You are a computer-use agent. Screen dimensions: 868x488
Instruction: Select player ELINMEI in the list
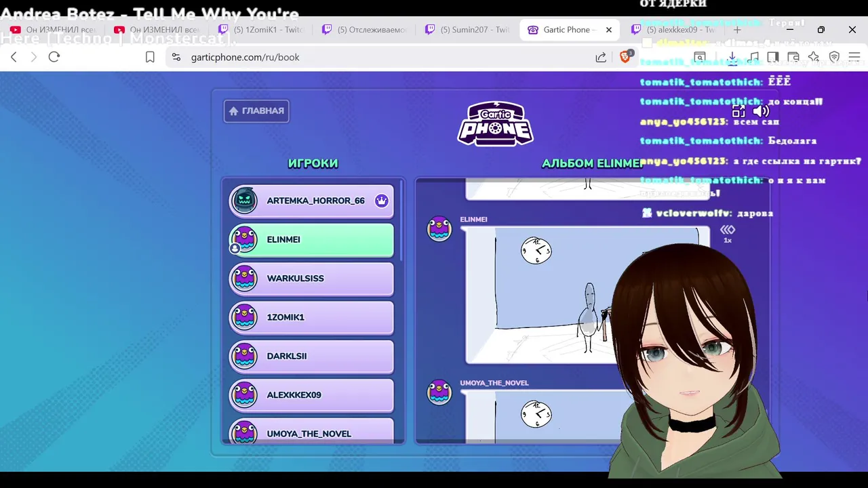[311, 239]
